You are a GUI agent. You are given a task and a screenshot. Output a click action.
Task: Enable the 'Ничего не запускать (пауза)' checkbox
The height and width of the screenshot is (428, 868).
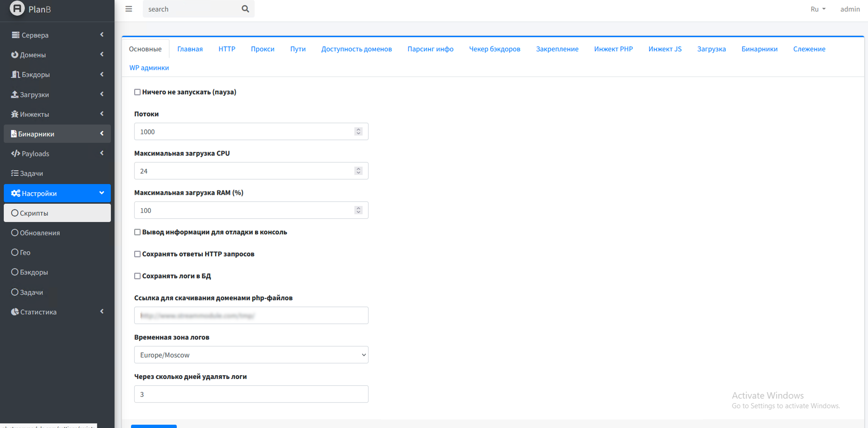(x=138, y=92)
